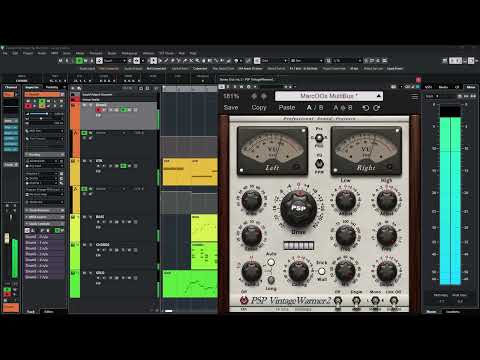The image size is (480, 360).
Task: Switch to the Meter tab
Action: (471, 87)
